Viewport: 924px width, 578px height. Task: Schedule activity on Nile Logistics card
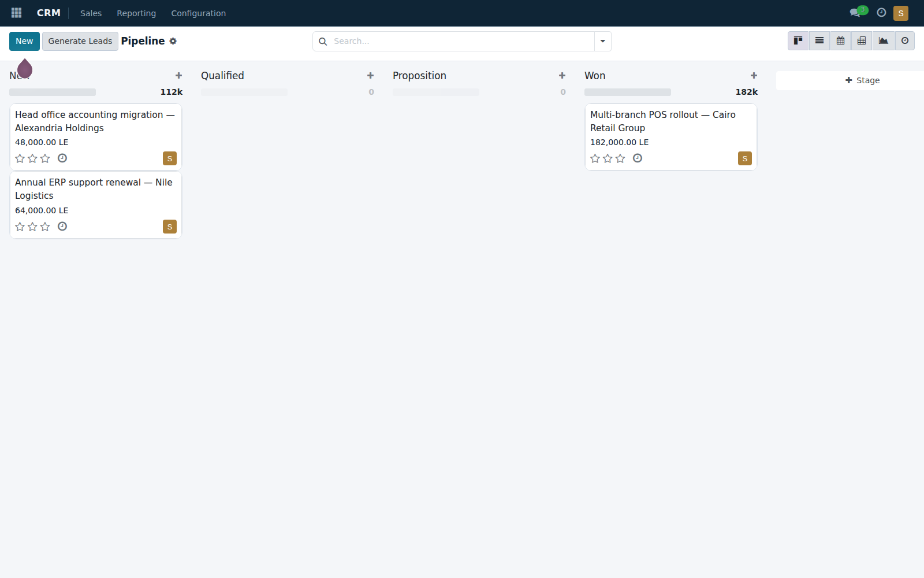click(62, 227)
